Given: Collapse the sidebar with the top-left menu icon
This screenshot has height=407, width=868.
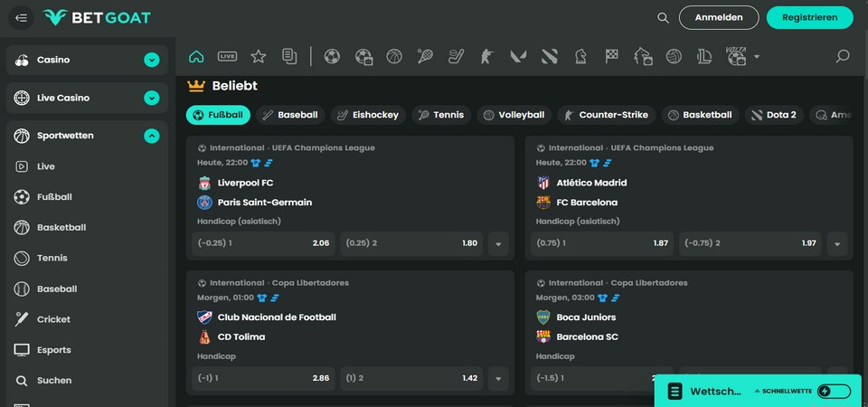Looking at the screenshot, I should coord(21,18).
